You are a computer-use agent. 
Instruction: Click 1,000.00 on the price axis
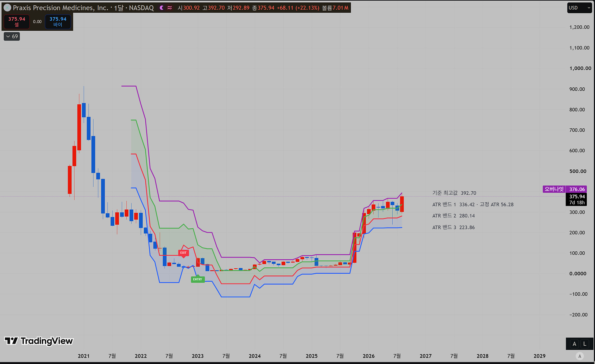coord(580,68)
